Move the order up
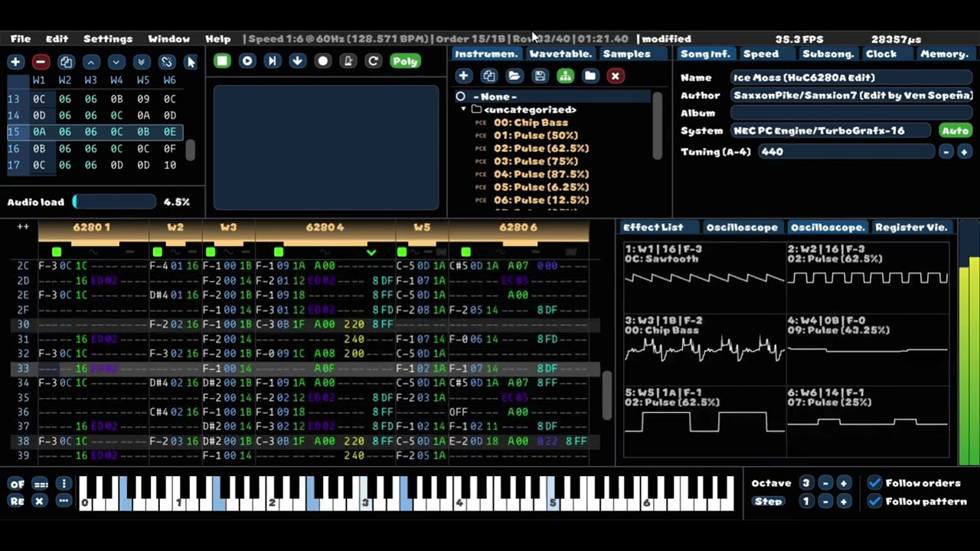The image size is (980, 551). coord(91,62)
